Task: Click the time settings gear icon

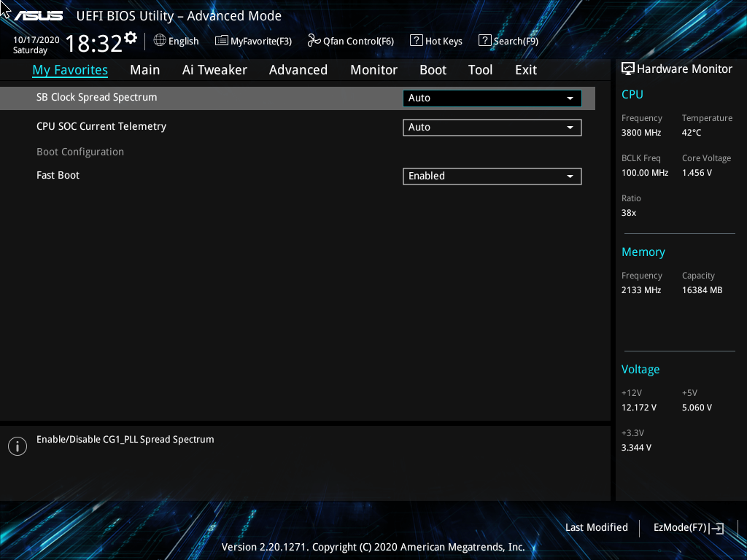Action: point(131,38)
